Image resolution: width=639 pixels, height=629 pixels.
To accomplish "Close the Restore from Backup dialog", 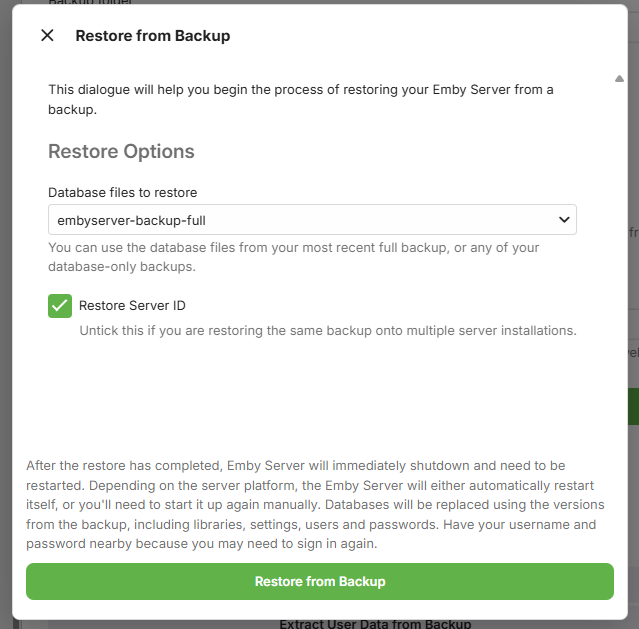I will 47,35.
